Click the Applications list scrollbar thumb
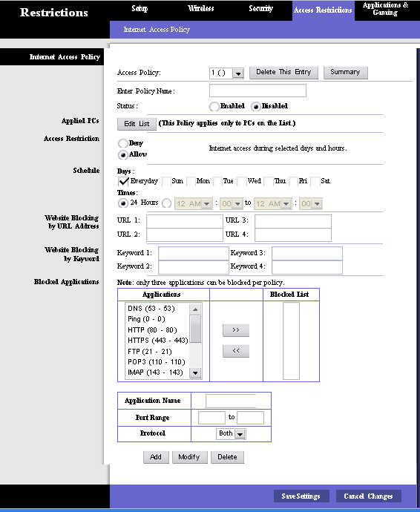 pyautogui.click(x=195, y=329)
